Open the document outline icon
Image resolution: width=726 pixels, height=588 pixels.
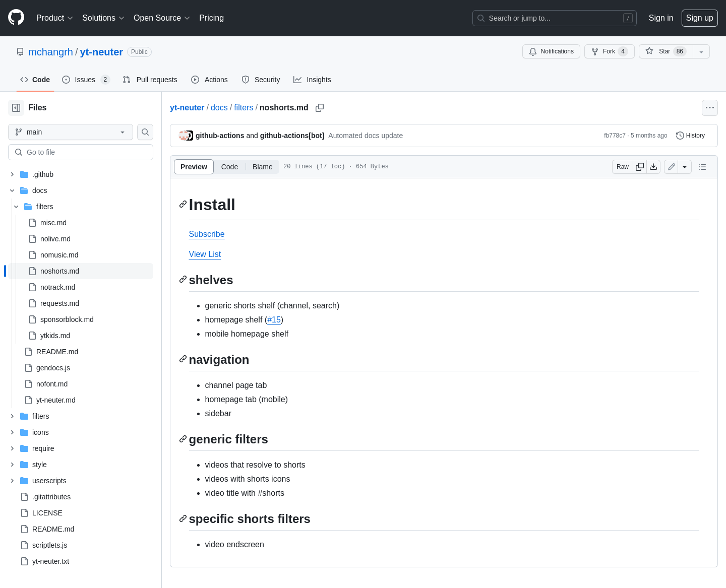pos(702,167)
